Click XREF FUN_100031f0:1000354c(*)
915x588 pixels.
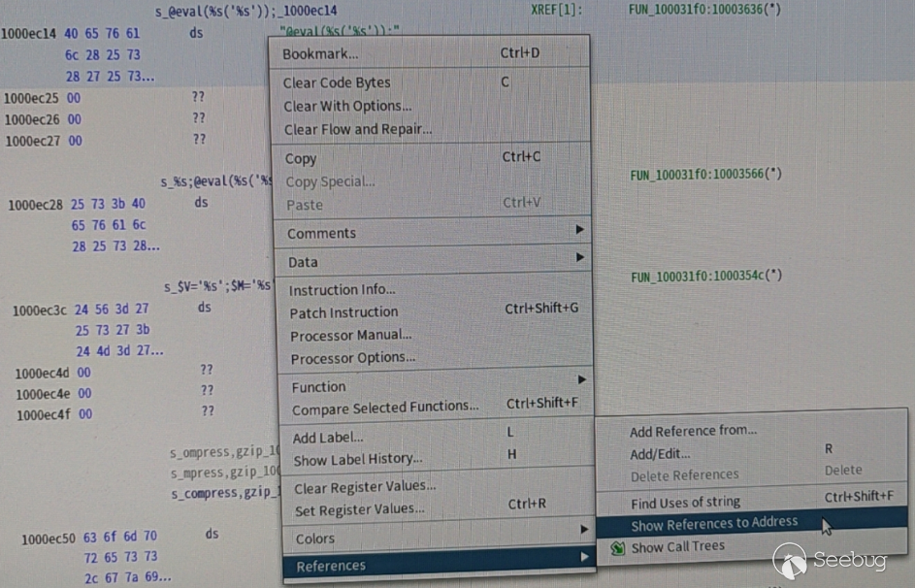tap(706, 276)
